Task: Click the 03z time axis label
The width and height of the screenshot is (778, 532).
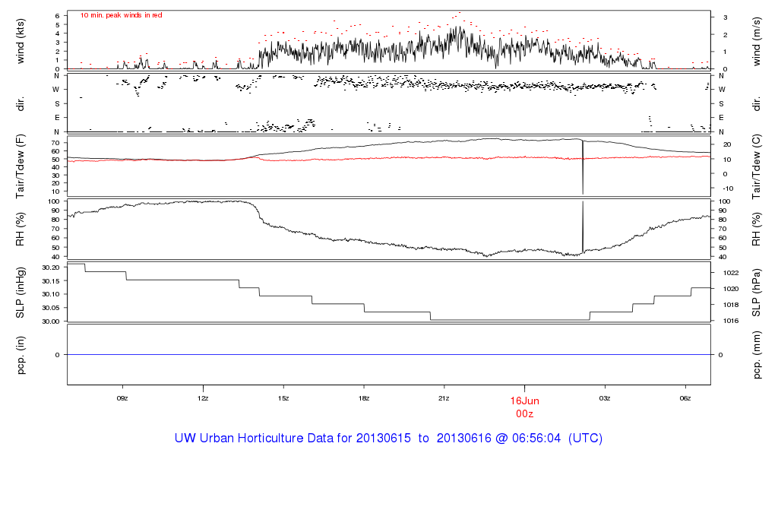Action: [x=605, y=397]
